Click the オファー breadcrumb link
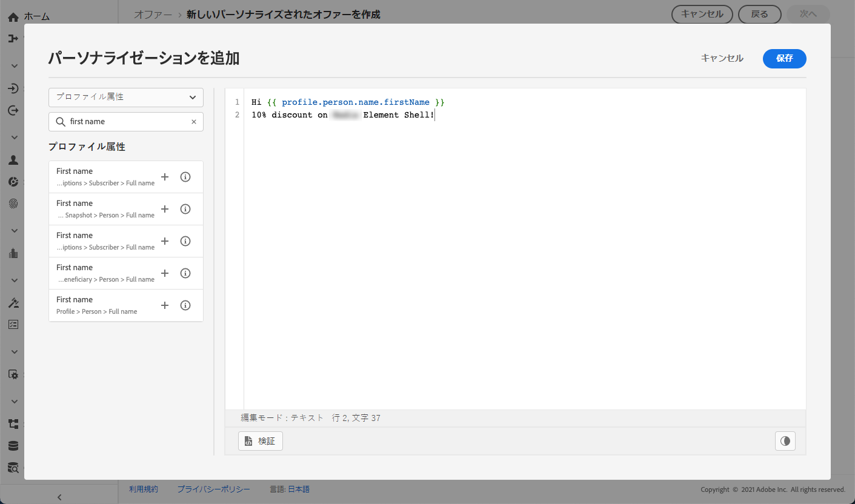The image size is (855, 504). point(153,15)
